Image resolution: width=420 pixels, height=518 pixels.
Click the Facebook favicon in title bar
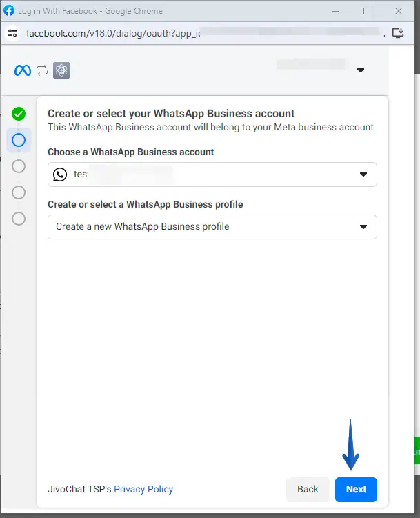pos(9,10)
